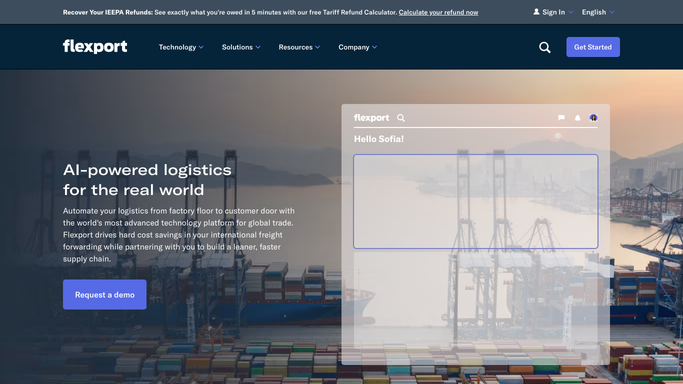The width and height of the screenshot is (683, 384).
Task: Click the Recover Your IEEPA Refunds banner text
Action: [108, 12]
